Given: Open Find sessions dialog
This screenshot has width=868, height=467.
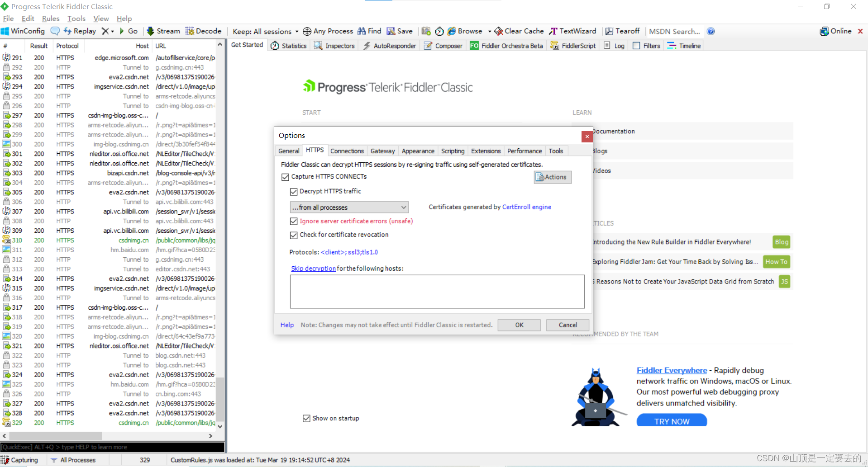Looking at the screenshot, I should [369, 31].
